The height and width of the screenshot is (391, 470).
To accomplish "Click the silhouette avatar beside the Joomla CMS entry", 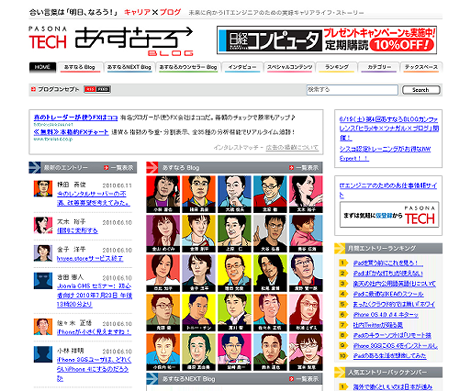I will (43, 281).
